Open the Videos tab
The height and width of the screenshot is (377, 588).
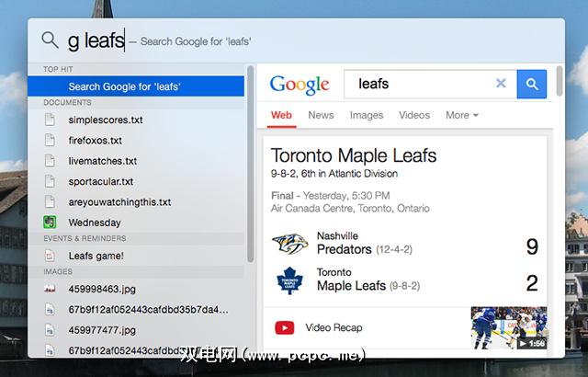(x=414, y=115)
